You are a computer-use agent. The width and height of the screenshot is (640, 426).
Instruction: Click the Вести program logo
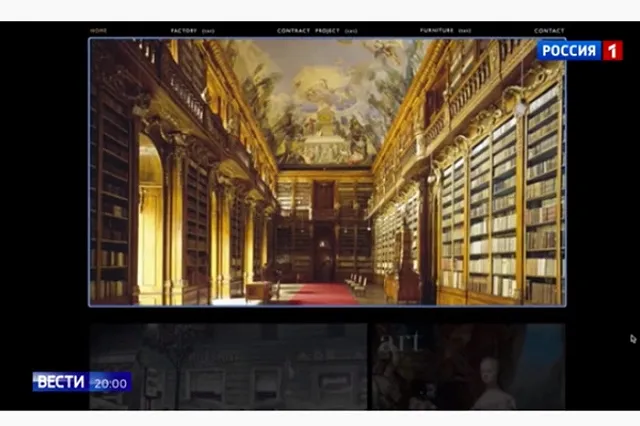(x=62, y=382)
